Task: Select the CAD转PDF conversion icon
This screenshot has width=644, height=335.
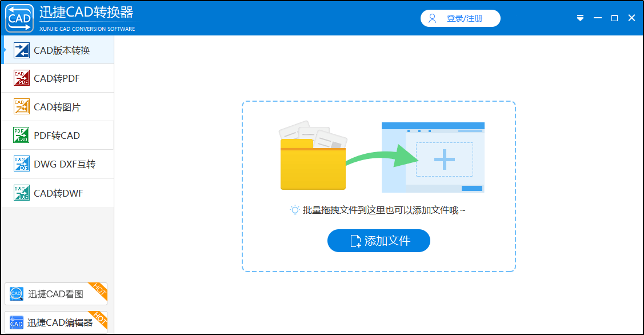Action: (x=21, y=78)
